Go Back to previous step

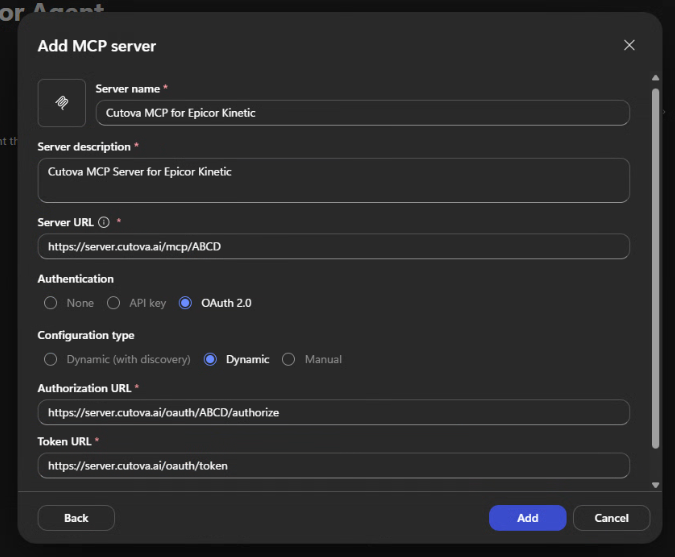(76, 518)
